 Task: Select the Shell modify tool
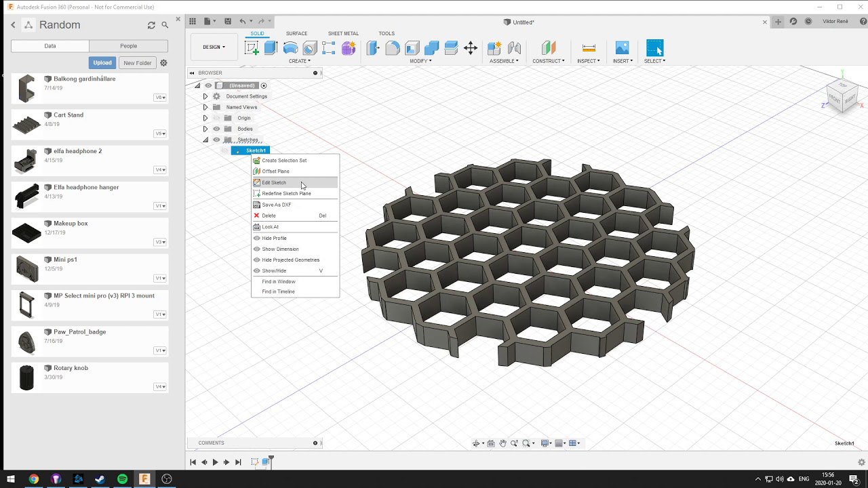pos(412,47)
